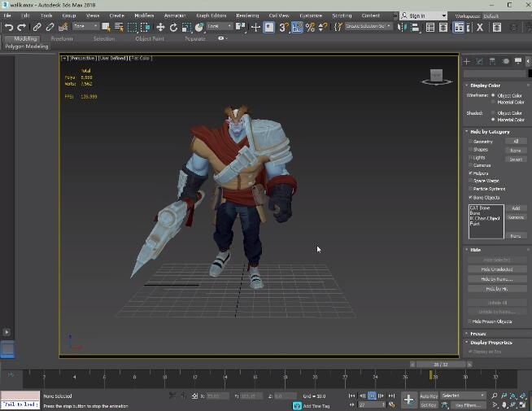Image resolution: width=532 pixels, height=411 pixels.
Task: Choose Rectangular Selection Region icon
Action: tap(132, 27)
